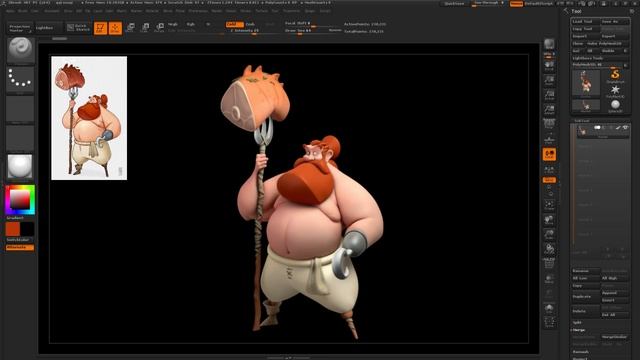Toggle Transp transparency mode
This screenshot has height=360, width=640.
click(x=549, y=279)
